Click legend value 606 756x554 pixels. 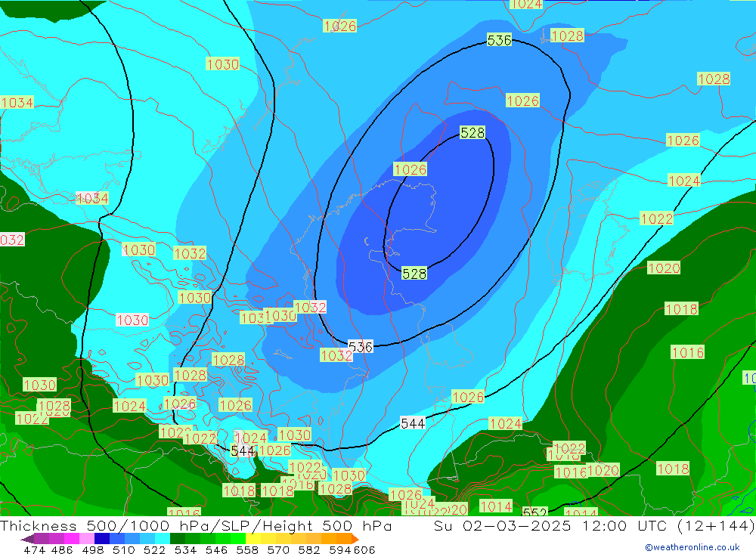point(364,549)
